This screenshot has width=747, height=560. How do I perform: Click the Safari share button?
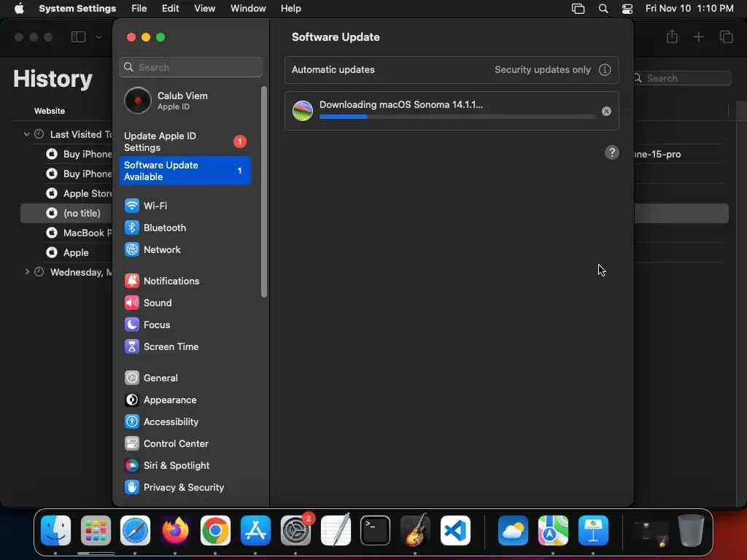[x=672, y=36]
